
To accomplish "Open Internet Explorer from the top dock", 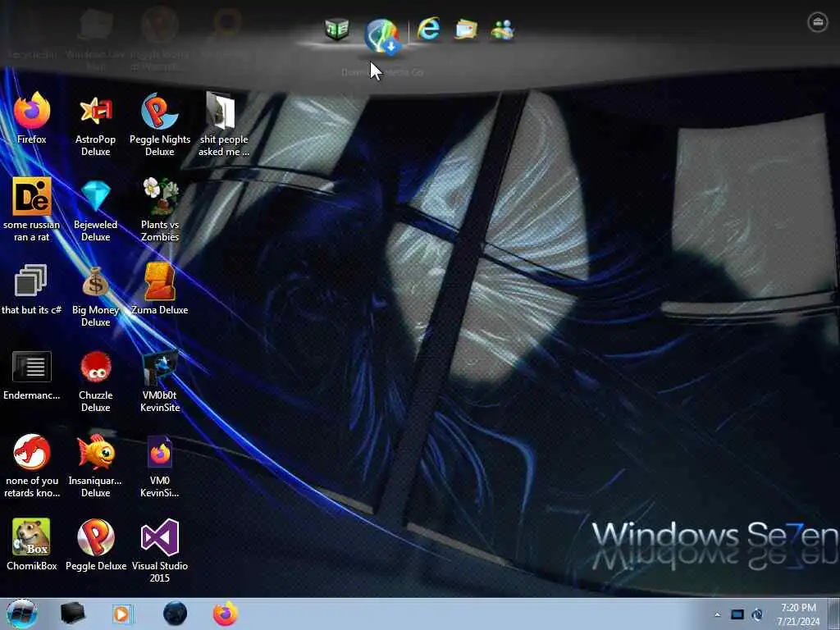I will [x=428, y=29].
